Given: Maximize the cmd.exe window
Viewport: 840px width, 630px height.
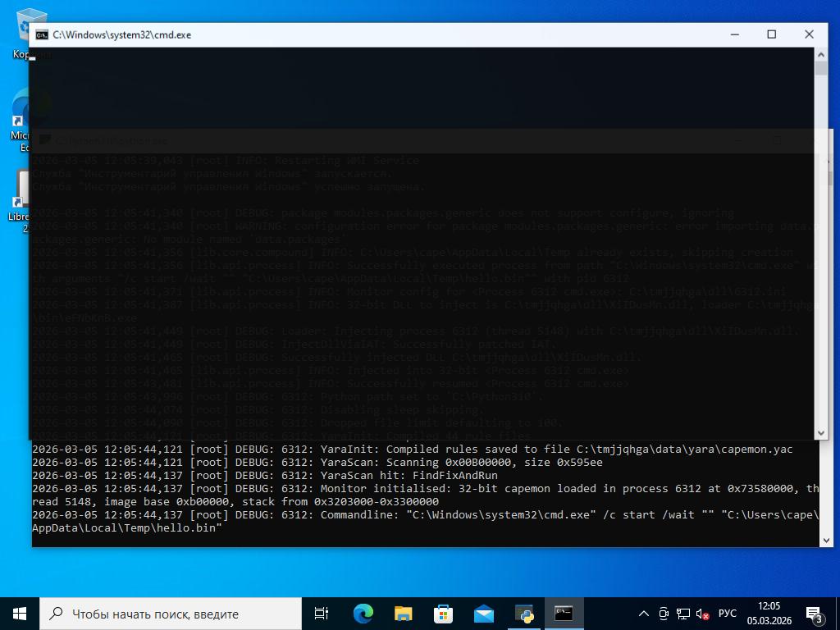Looking at the screenshot, I should [x=771, y=34].
